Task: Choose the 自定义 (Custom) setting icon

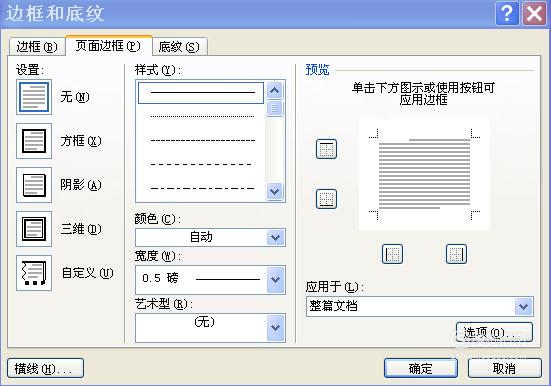Action: tap(34, 273)
